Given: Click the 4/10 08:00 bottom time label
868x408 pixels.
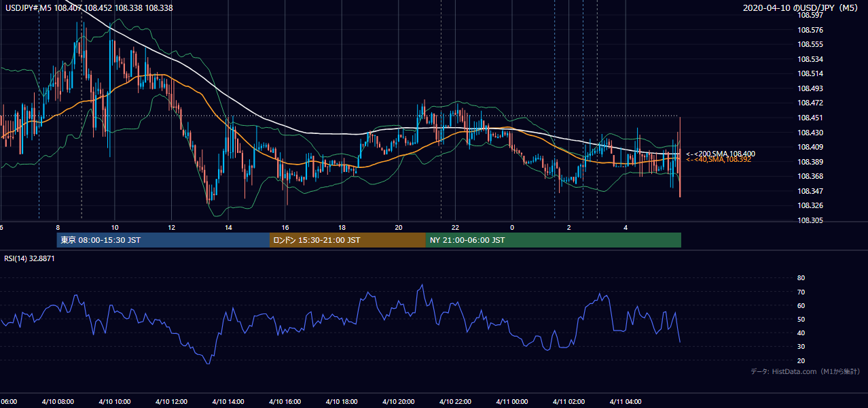Looking at the screenshot, I should click(x=57, y=402).
